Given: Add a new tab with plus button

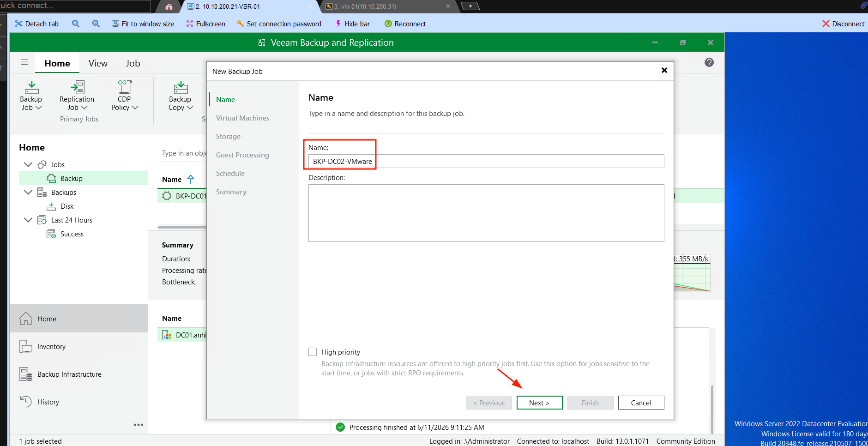Looking at the screenshot, I should tap(470, 6).
